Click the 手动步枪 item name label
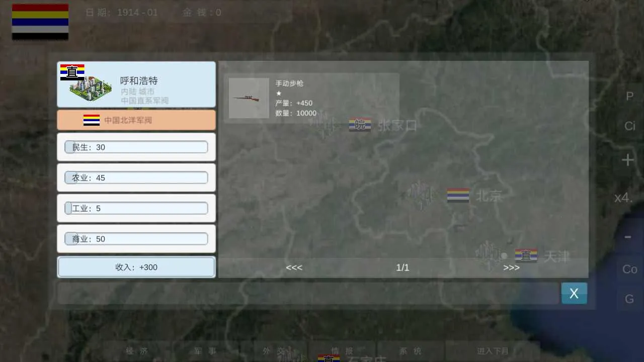Image resolution: width=644 pixels, height=362 pixels. pyautogui.click(x=289, y=83)
